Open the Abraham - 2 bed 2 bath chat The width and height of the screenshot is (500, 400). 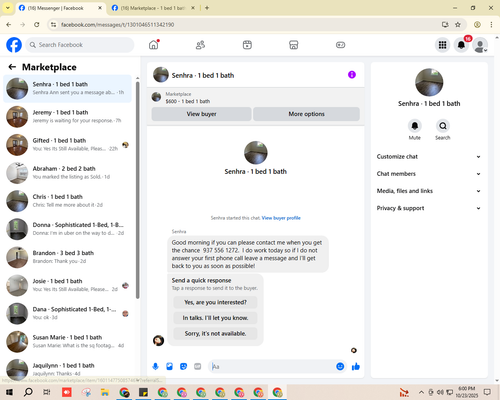pyautogui.click(x=67, y=173)
